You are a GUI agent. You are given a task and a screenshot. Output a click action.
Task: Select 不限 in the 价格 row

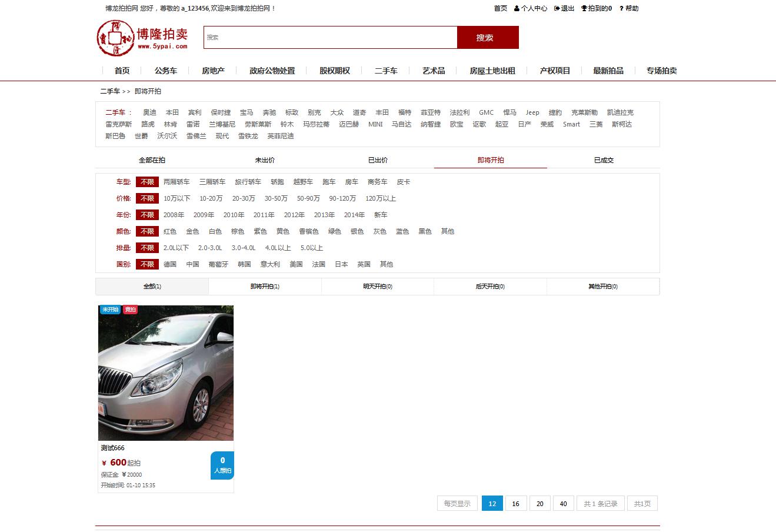point(147,198)
